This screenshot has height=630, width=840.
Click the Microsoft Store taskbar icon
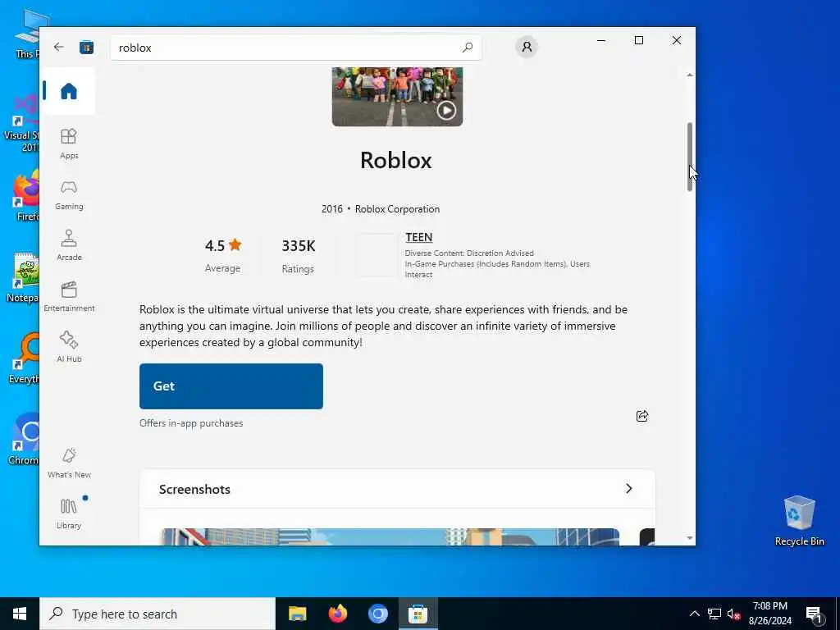tap(418, 614)
